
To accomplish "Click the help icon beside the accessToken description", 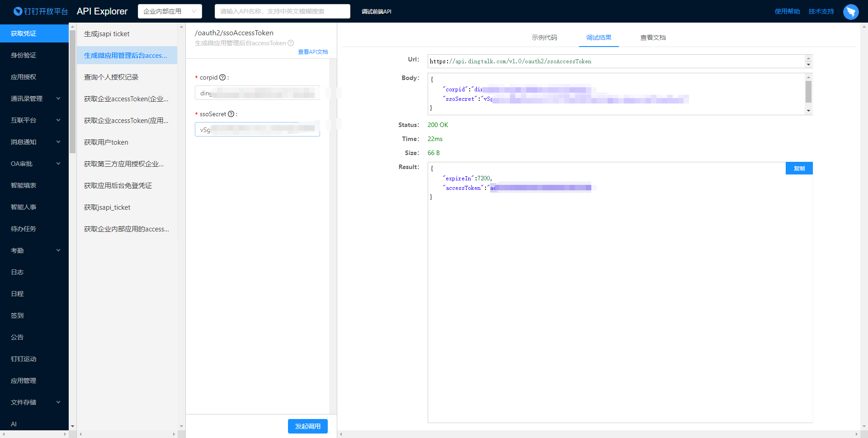I will click(291, 43).
